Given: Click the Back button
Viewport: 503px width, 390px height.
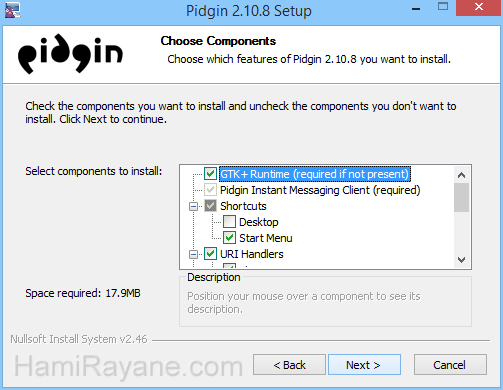Looking at the screenshot, I should [x=289, y=365].
